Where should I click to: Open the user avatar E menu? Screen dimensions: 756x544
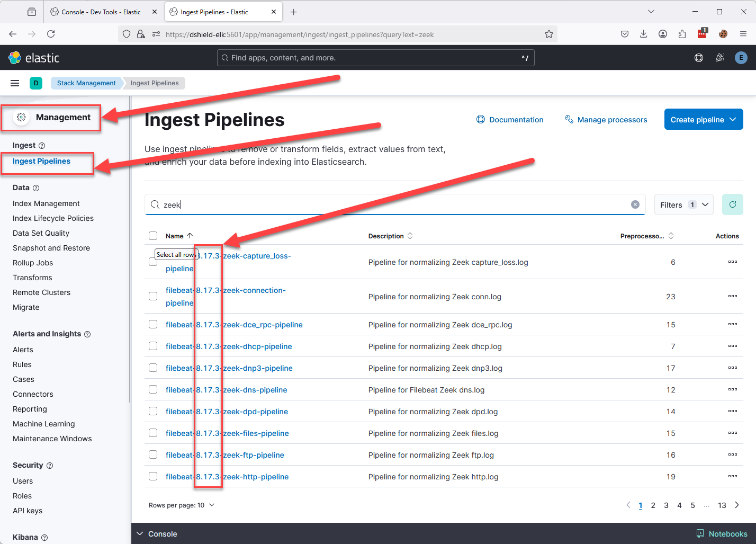(x=741, y=58)
